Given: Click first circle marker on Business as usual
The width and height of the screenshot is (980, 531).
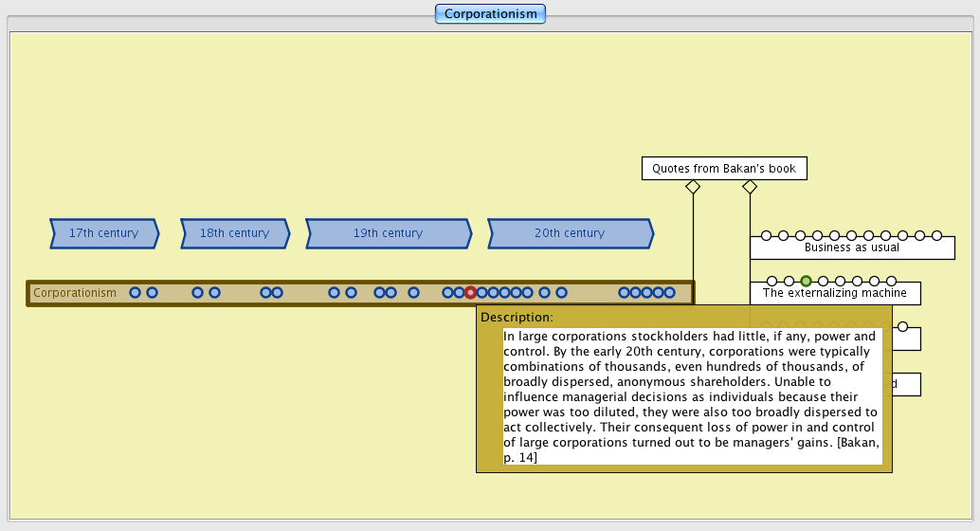Looking at the screenshot, I should (766, 235).
